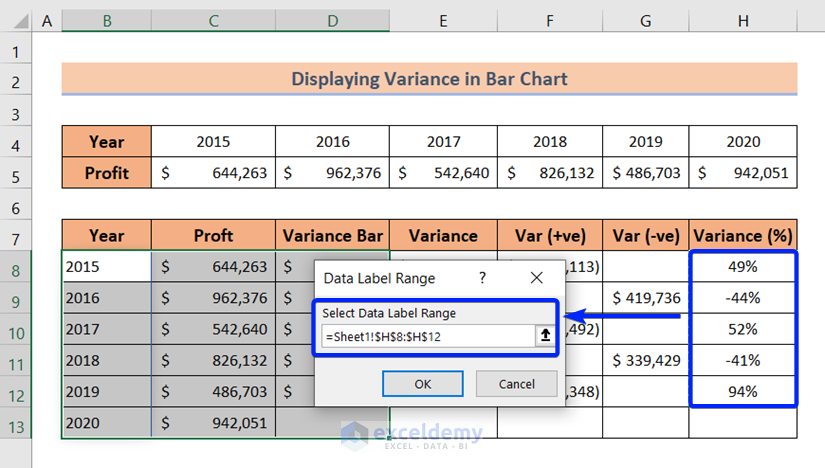Click the title Displaying Variance in Bar Chart
This screenshot has width=825, height=468.
pyautogui.click(x=429, y=78)
